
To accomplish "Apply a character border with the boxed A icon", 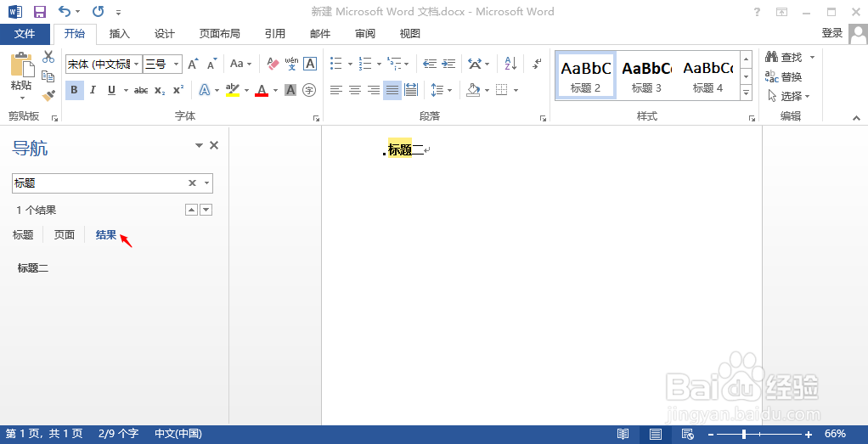I will click(x=310, y=64).
